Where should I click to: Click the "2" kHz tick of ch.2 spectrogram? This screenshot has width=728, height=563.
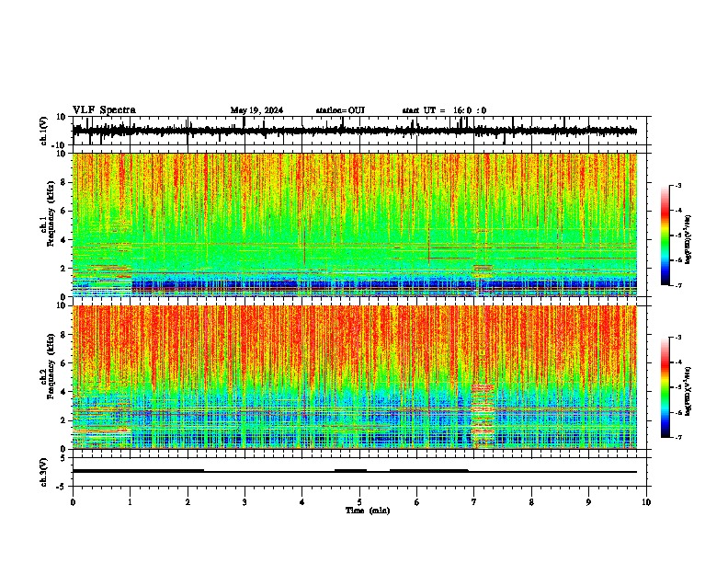64,420
